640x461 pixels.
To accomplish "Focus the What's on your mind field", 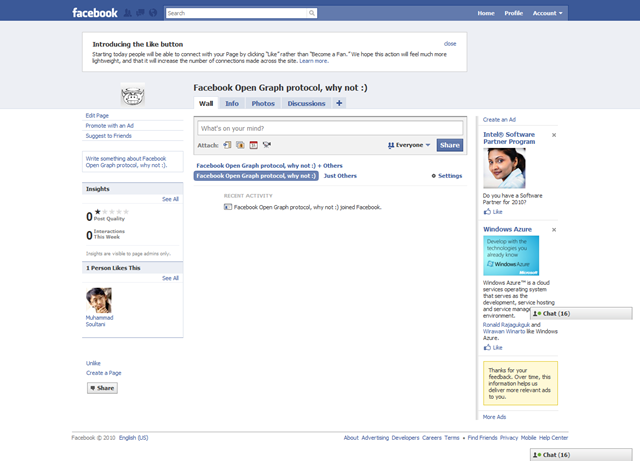I will point(330,128).
